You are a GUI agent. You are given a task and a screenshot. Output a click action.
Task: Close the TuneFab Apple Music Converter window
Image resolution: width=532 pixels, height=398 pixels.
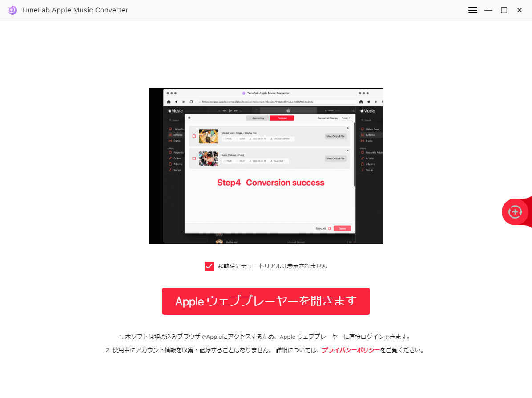point(520,10)
